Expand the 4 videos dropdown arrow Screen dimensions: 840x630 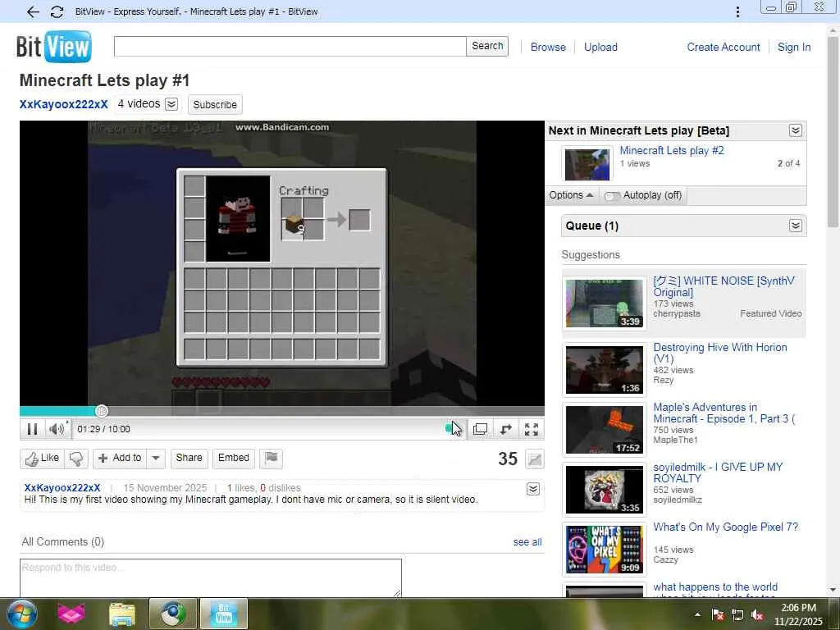pos(171,104)
